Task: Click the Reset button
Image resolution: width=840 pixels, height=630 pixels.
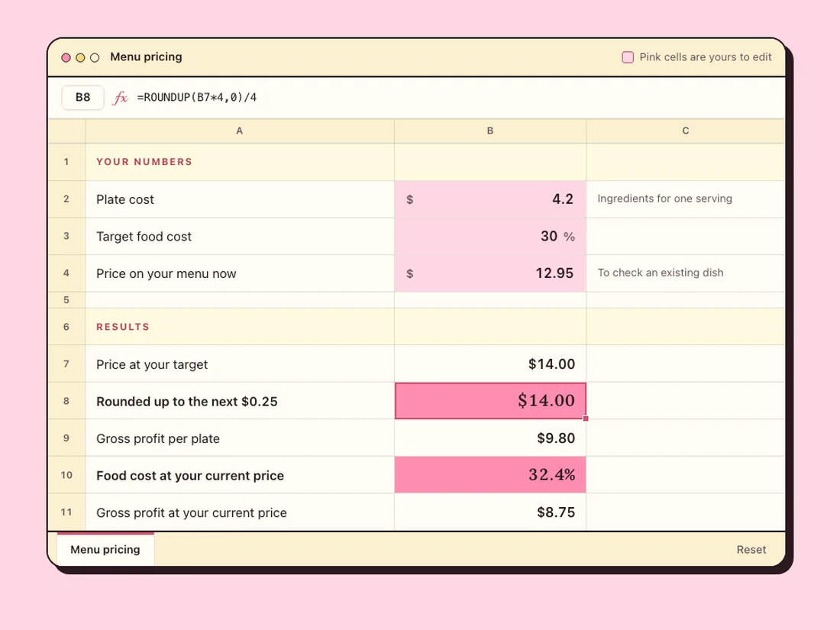Action: coord(751,550)
